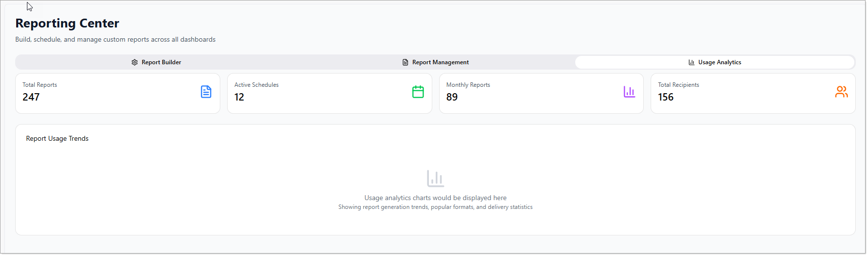Switch to the Report Builder tab label
The image size is (868, 256).
(x=161, y=62)
